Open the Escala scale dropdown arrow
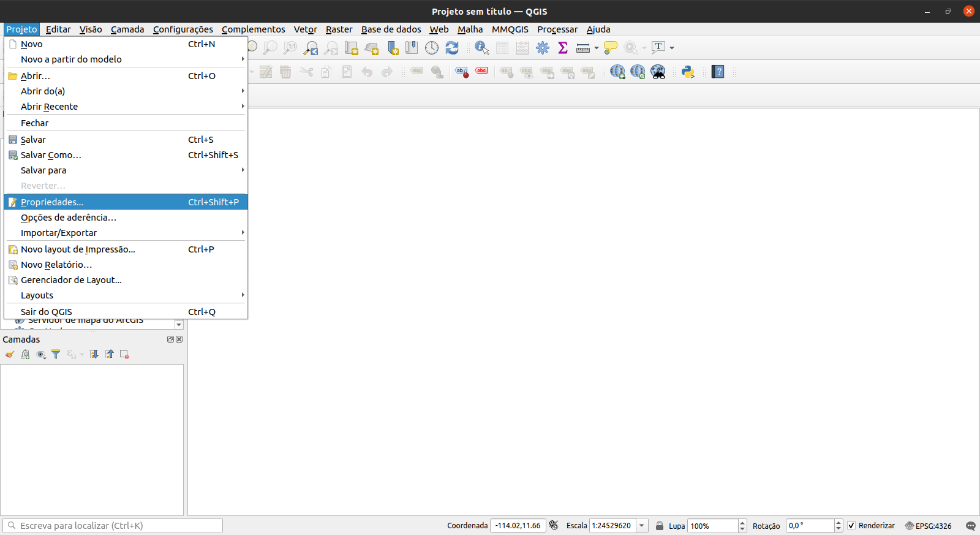Viewport: 980px width, 535px height. [642, 526]
